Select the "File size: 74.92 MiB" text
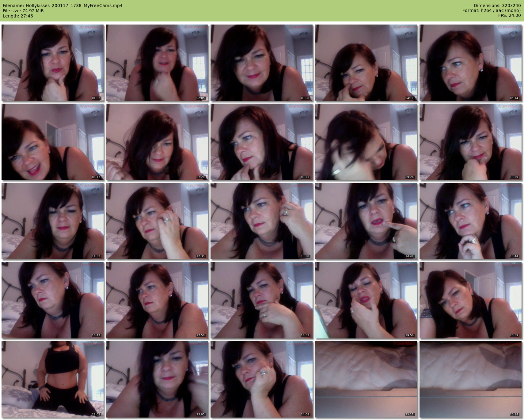Viewport: 524px width, 420px height. coord(23,11)
